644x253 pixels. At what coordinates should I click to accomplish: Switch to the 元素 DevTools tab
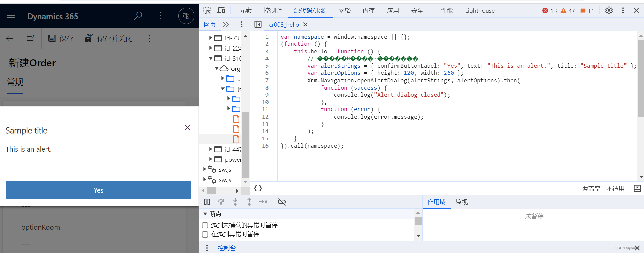(x=246, y=11)
